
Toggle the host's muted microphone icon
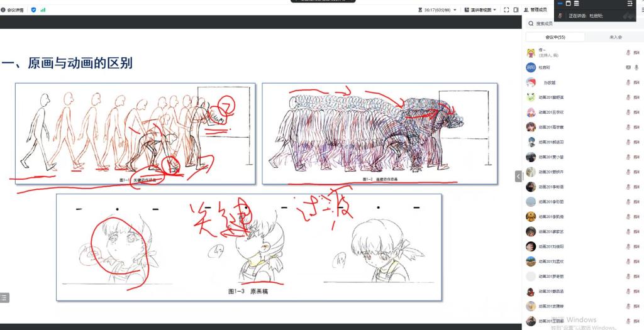pyautogui.click(x=628, y=53)
